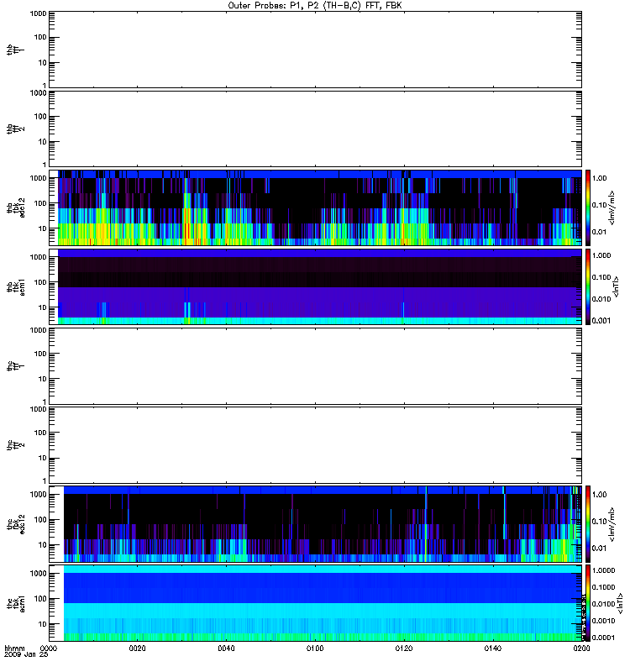
Task: Click the '0.0001' value on thc scm1 color bar
Action: 603,638
